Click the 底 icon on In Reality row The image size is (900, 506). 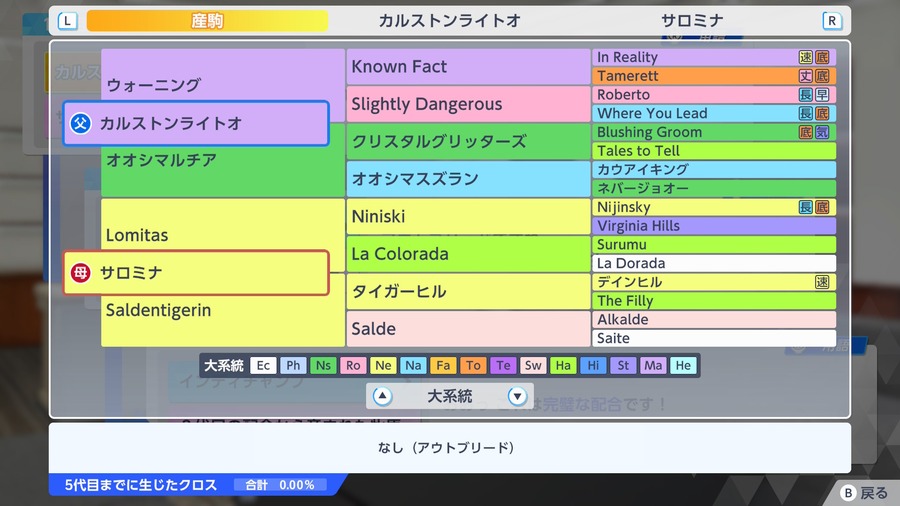click(x=822, y=57)
